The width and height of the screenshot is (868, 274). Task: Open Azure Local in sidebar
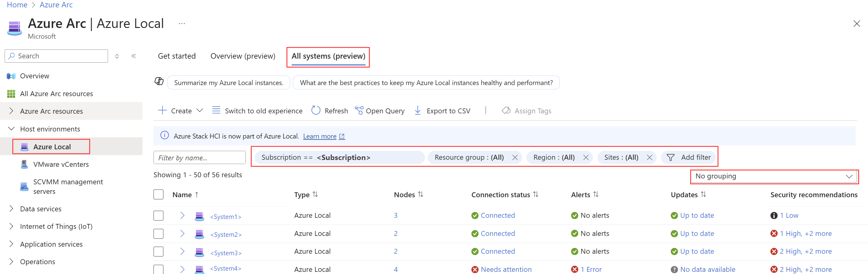[x=52, y=147]
